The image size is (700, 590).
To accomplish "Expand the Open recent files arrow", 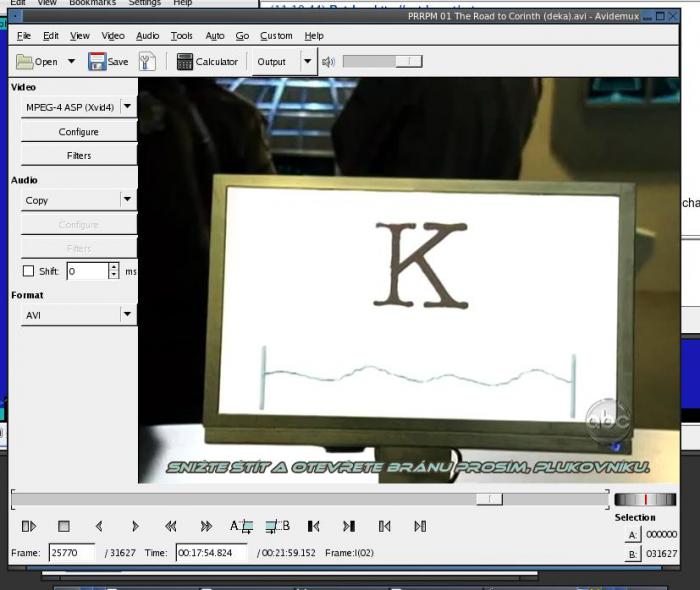I will 71,61.
